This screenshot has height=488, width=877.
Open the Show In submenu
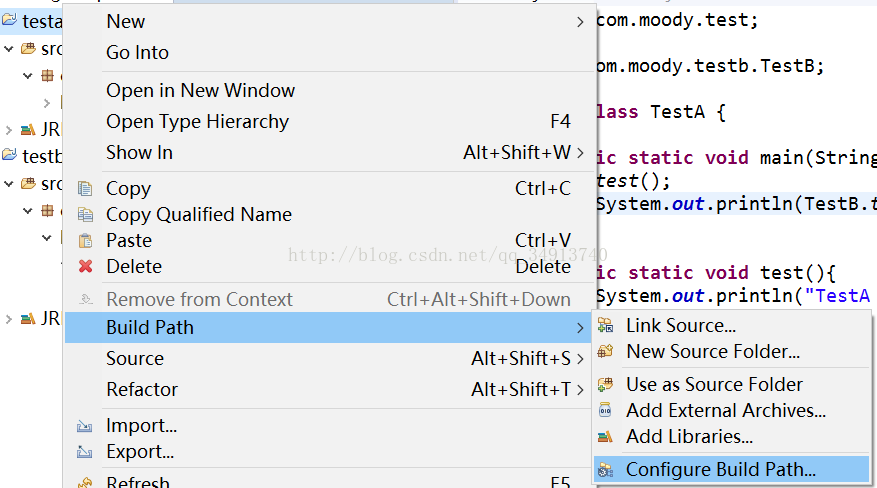328,152
